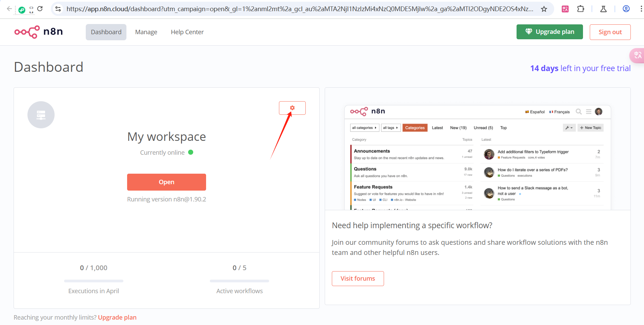The height and width of the screenshot is (325, 644).
Task: Click the pink translate extension icon
Action: [565, 9]
